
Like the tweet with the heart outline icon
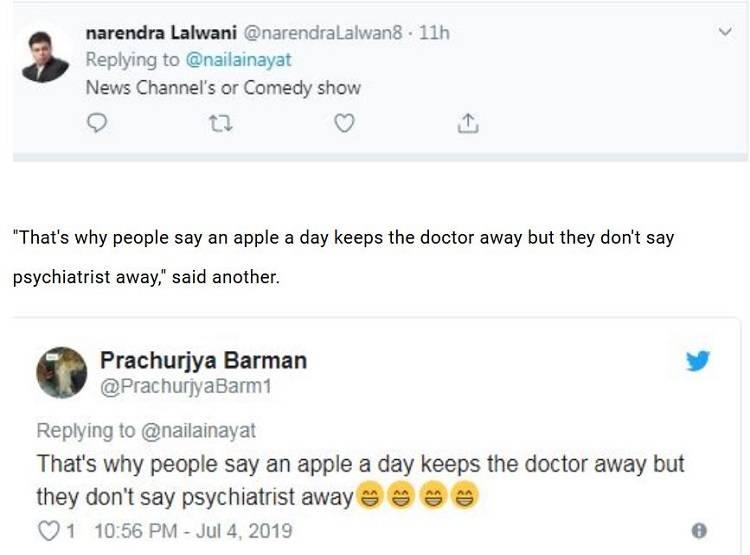pyautogui.click(x=344, y=124)
